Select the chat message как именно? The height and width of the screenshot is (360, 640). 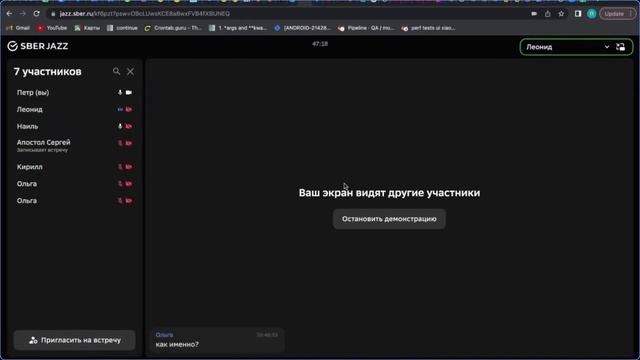coord(177,344)
